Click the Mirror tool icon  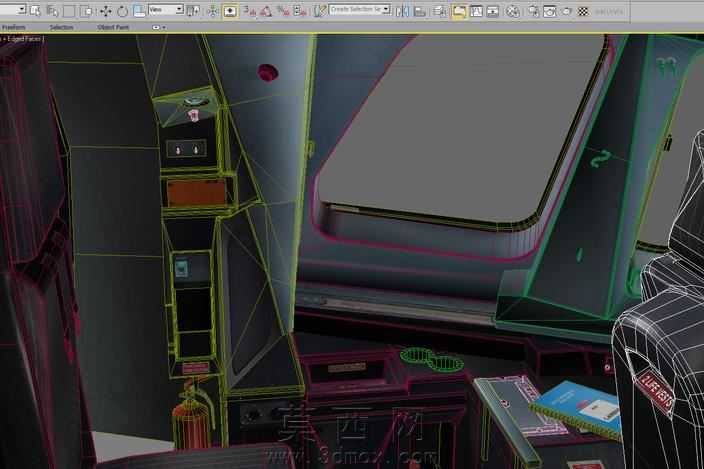(402, 11)
